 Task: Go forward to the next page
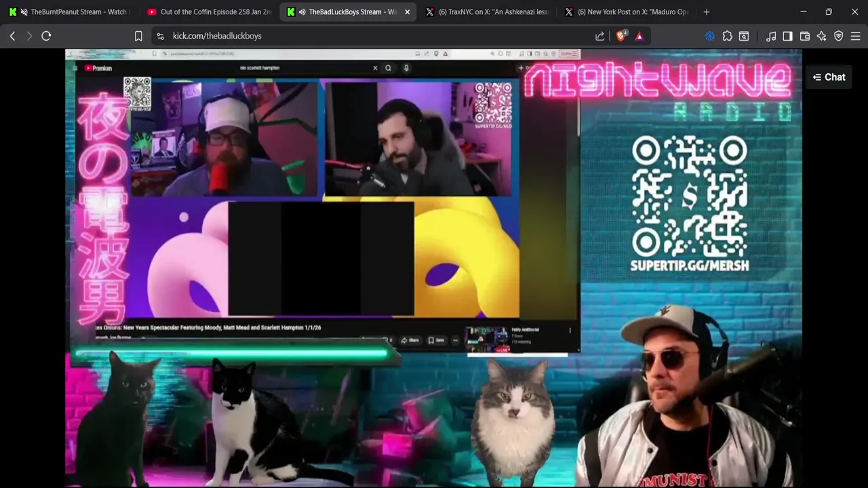coord(29,36)
